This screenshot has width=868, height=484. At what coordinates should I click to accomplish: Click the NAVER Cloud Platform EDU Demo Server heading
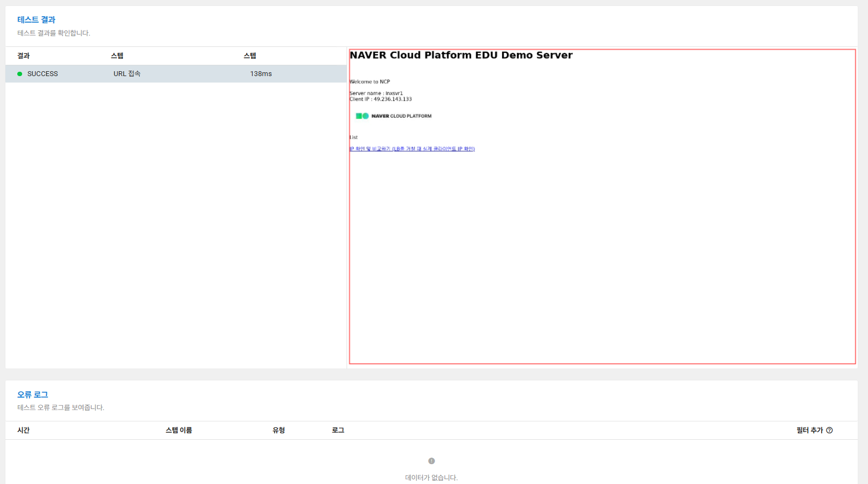coord(461,55)
